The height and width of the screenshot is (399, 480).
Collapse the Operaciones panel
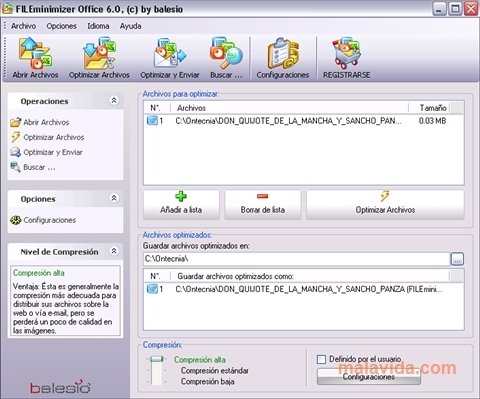click(114, 100)
